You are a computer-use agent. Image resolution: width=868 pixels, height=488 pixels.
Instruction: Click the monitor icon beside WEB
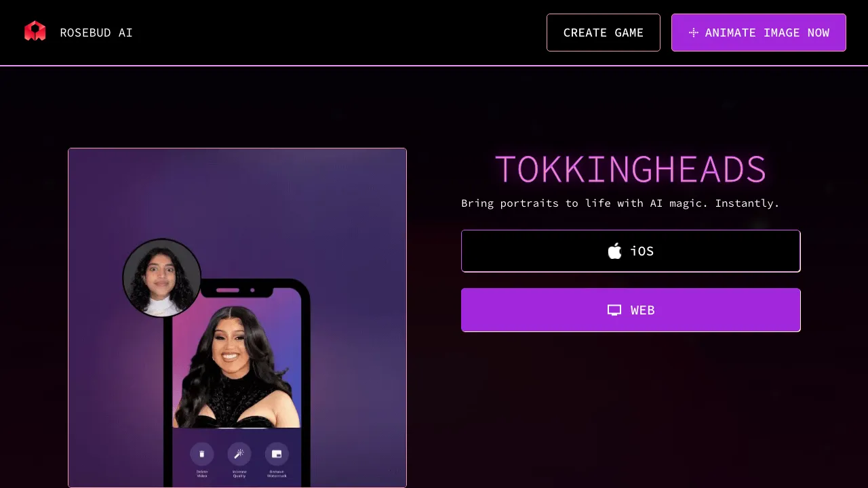point(614,310)
